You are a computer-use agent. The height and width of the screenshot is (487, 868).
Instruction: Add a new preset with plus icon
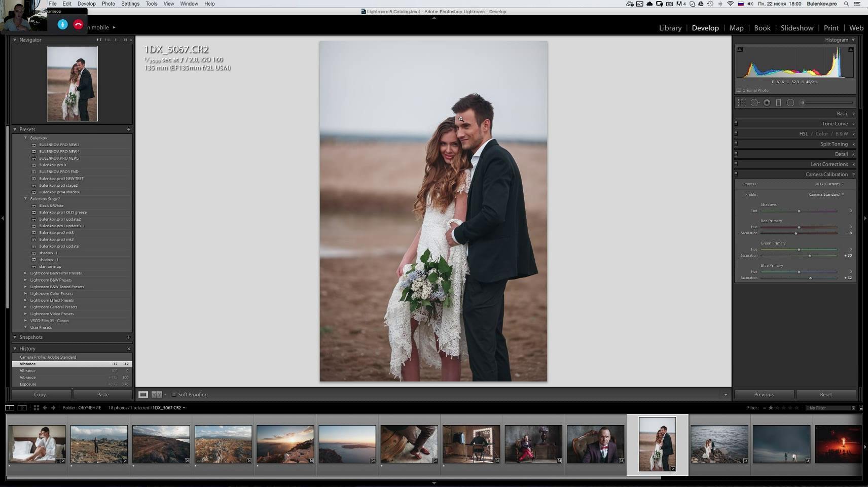(129, 129)
